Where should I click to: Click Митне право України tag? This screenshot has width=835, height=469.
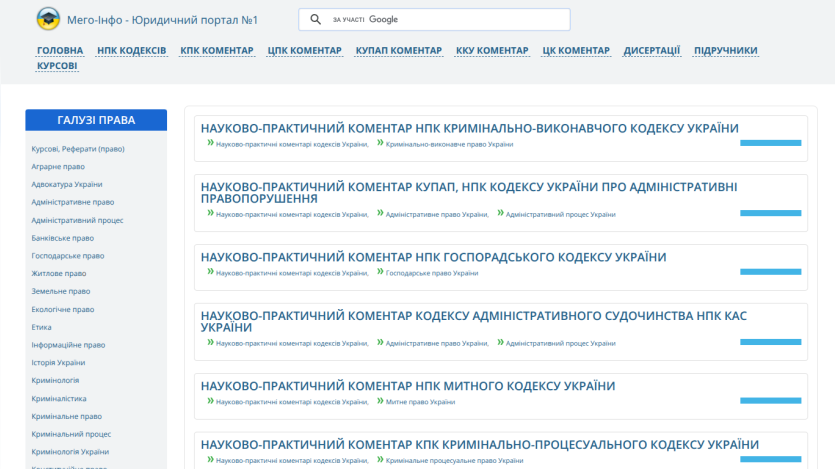[420, 402]
